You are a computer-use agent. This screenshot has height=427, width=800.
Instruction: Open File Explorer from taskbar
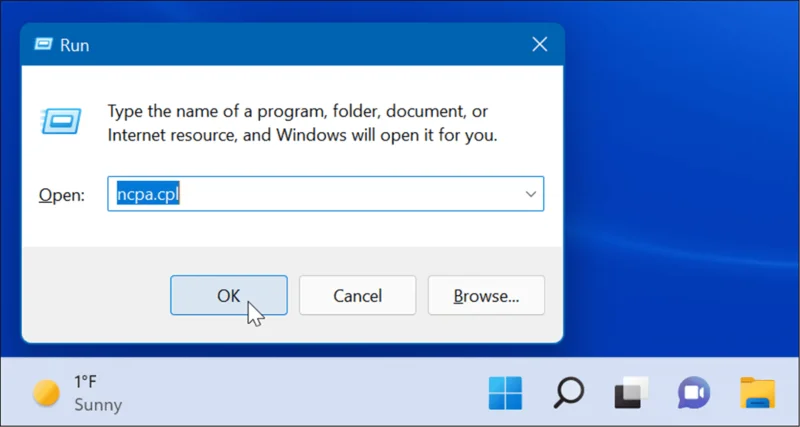coord(757,393)
